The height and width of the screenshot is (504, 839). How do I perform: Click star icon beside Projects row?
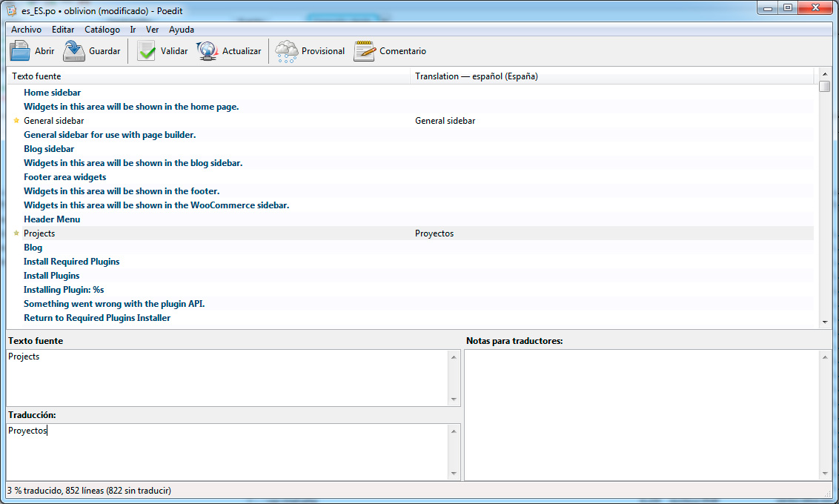click(x=16, y=233)
